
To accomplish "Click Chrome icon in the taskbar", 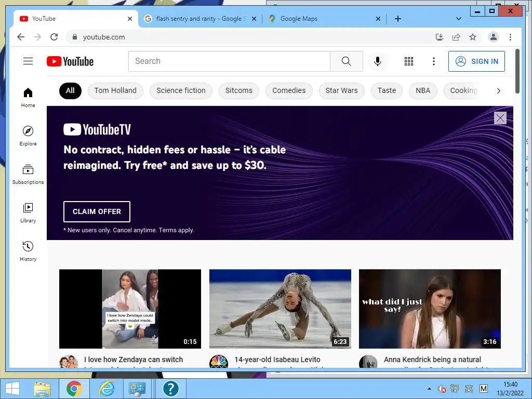I will [74, 389].
